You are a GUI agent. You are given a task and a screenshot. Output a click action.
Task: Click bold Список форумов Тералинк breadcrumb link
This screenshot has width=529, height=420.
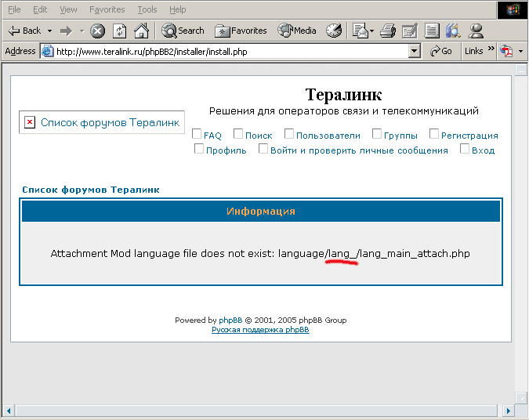tap(91, 190)
